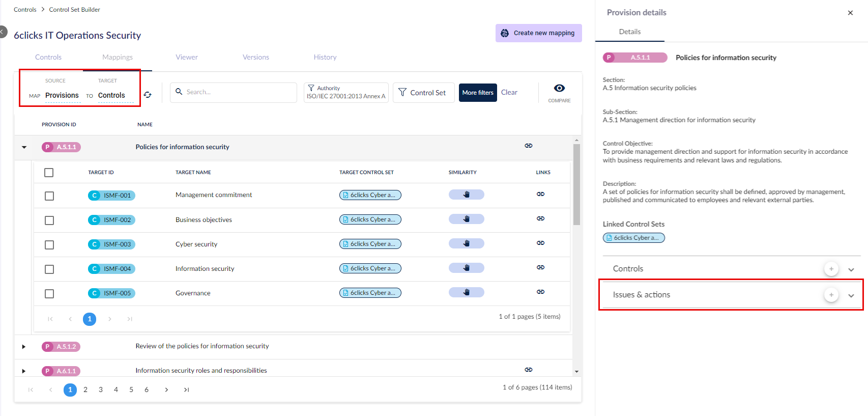Click the next page arrow in the bottom pagination
The image size is (868, 416).
(166, 390)
